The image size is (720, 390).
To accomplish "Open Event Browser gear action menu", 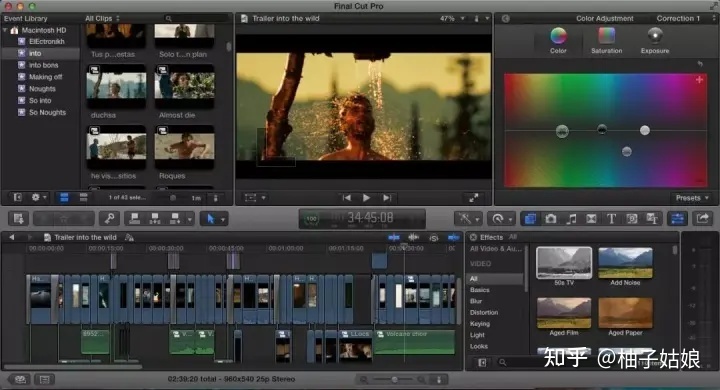I will point(39,198).
